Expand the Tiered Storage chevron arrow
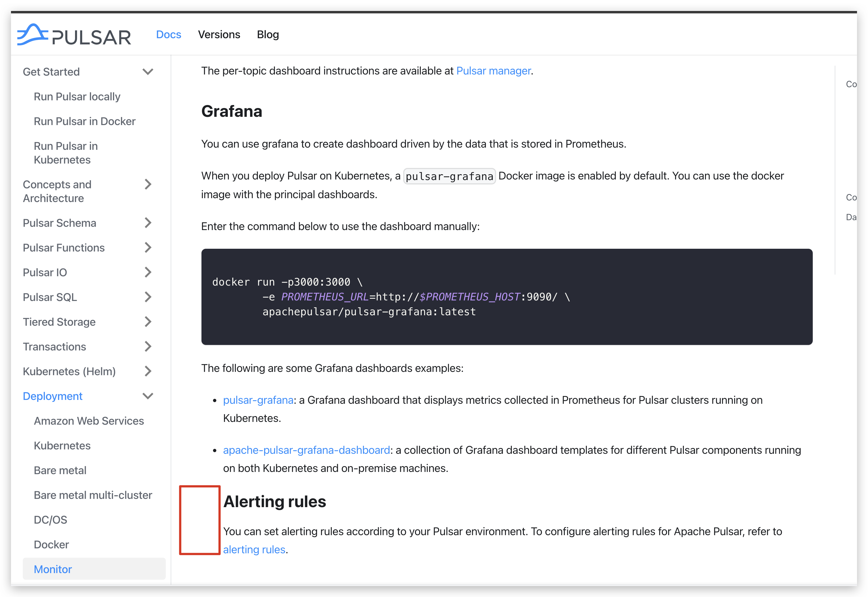Screen dimensions: 868x597 pyautogui.click(x=148, y=322)
